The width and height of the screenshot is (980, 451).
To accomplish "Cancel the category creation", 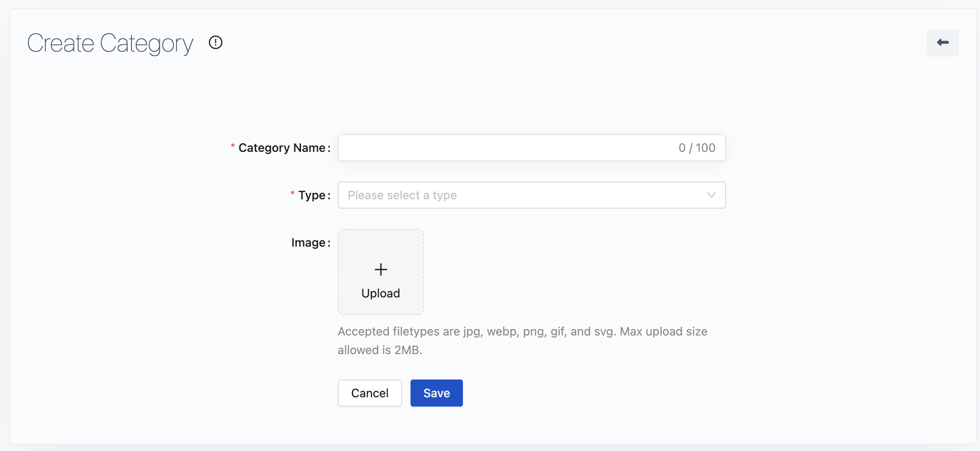I will (370, 393).
